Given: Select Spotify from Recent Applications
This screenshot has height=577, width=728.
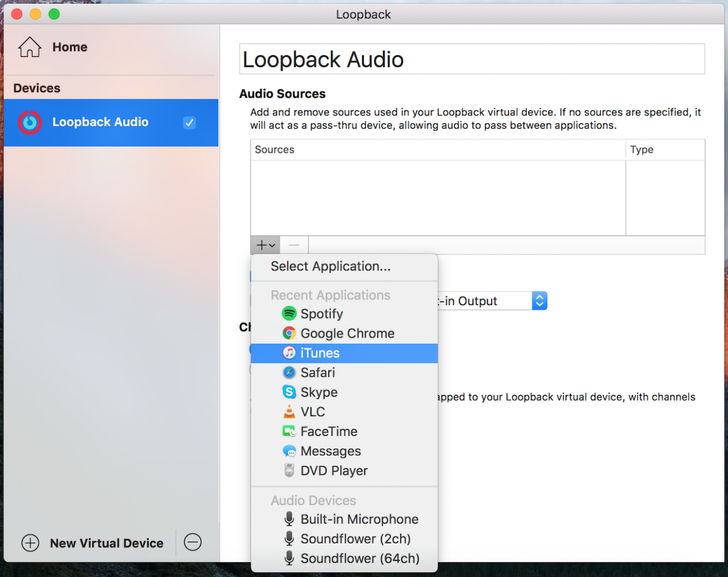Looking at the screenshot, I should (344, 314).
